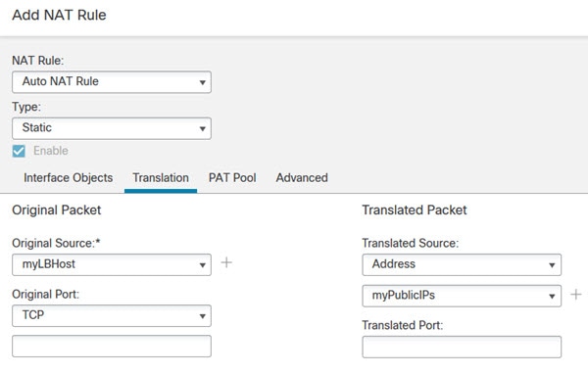The image size is (588, 374).
Task: Switch to the Interface Objects tab
Action: click(69, 177)
